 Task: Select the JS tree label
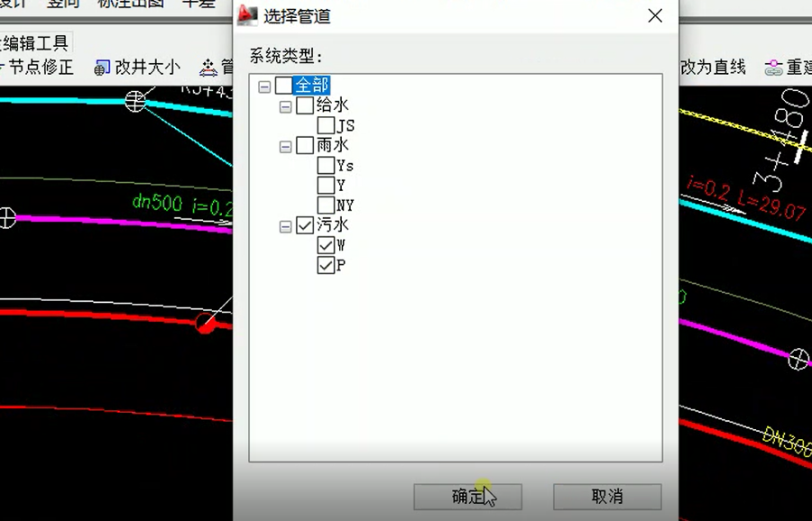tap(346, 125)
